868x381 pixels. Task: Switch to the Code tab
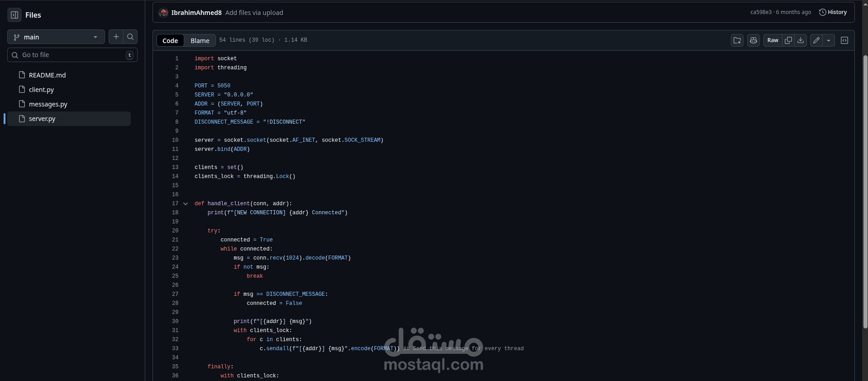click(170, 40)
